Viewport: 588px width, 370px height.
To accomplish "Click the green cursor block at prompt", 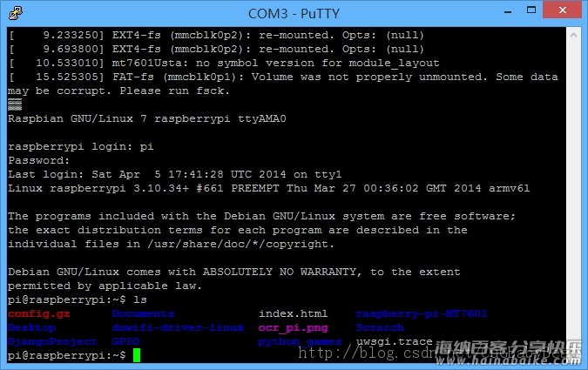I will pyautogui.click(x=137, y=355).
